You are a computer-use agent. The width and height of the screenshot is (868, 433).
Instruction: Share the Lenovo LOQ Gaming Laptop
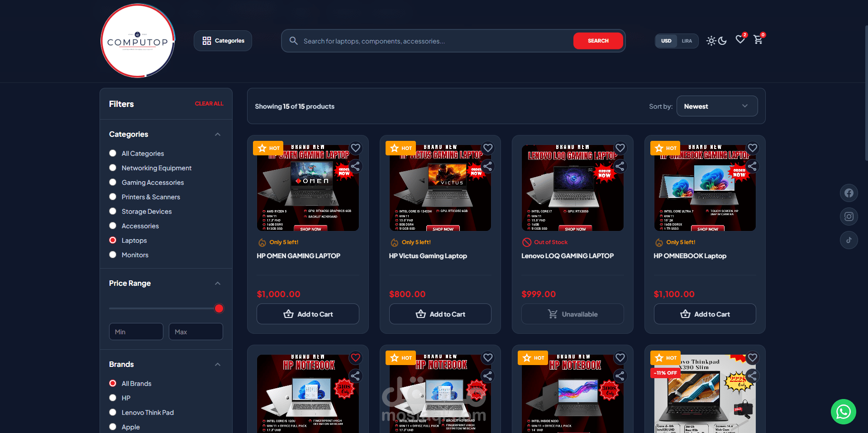coord(620,167)
